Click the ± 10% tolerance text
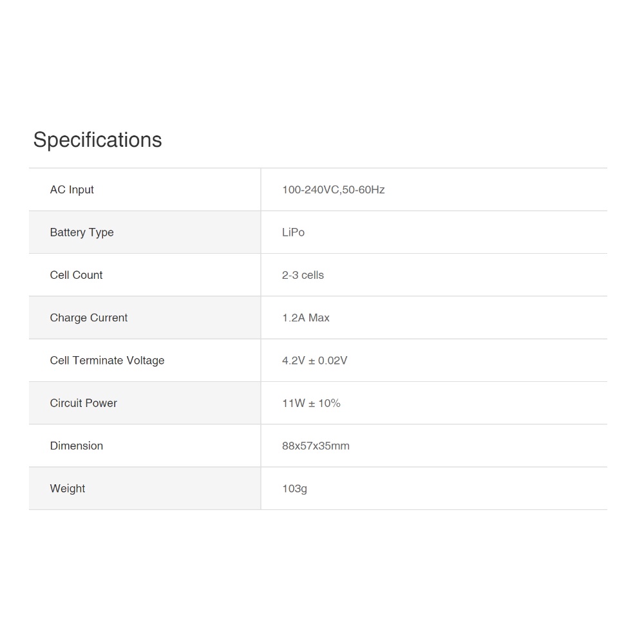Viewport: 644px width, 644px height. [325, 403]
